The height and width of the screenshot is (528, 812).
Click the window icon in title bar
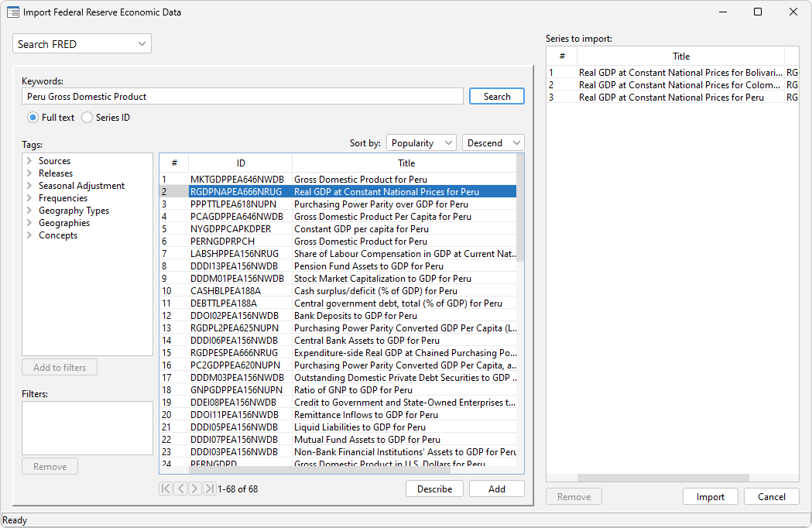pyautogui.click(x=13, y=12)
